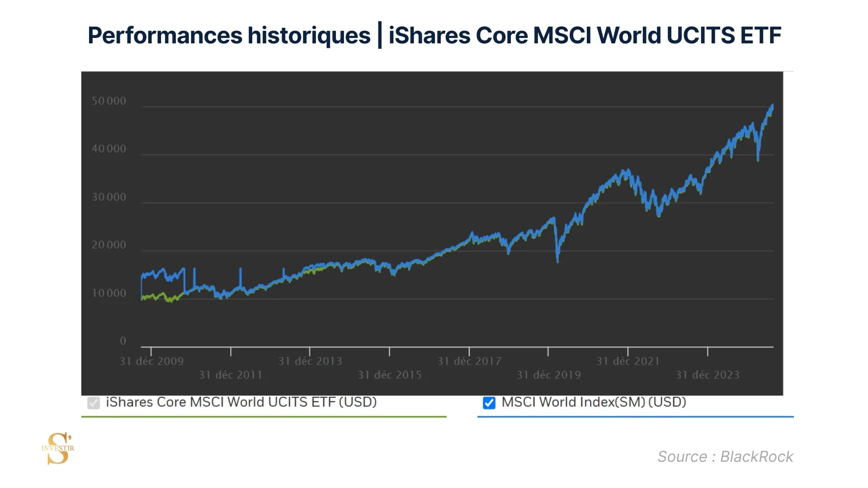This screenshot has width=868, height=488.
Task: Click the Performances historiques chart title
Action: 434,35
